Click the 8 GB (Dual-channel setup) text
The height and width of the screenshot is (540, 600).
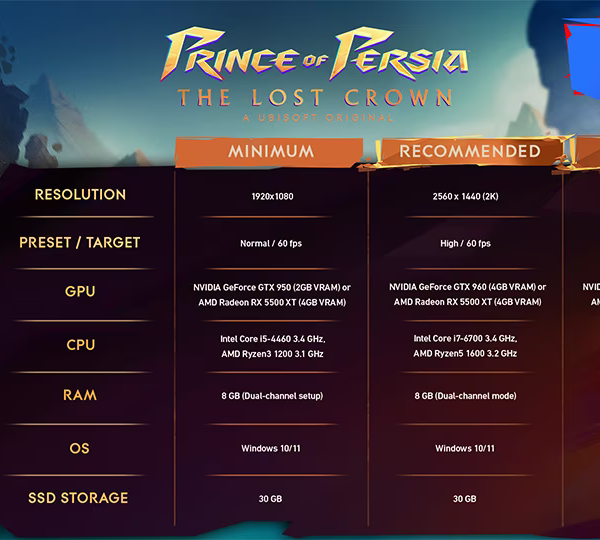point(272,396)
